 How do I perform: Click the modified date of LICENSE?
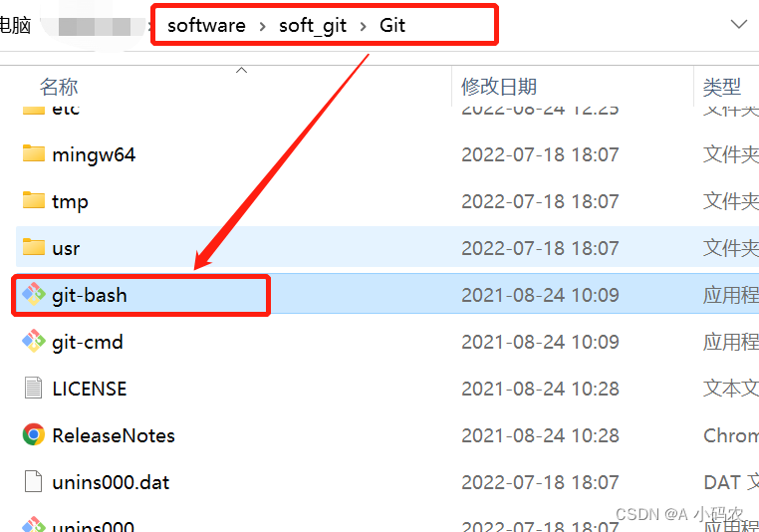pos(540,389)
